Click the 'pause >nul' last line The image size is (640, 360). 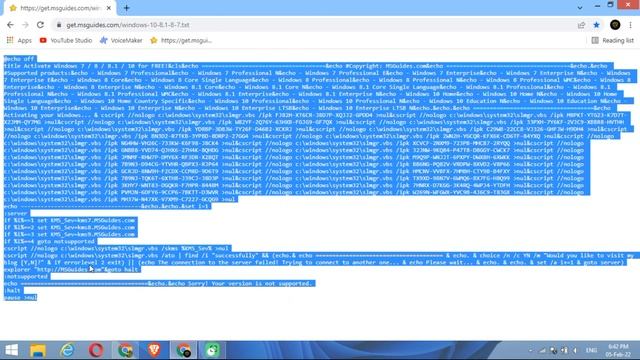coord(20,298)
